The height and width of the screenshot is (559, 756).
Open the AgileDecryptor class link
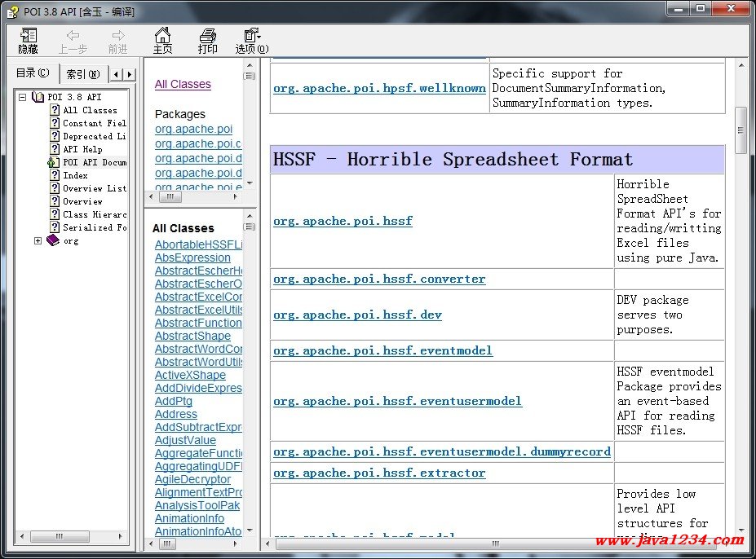[x=192, y=479]
